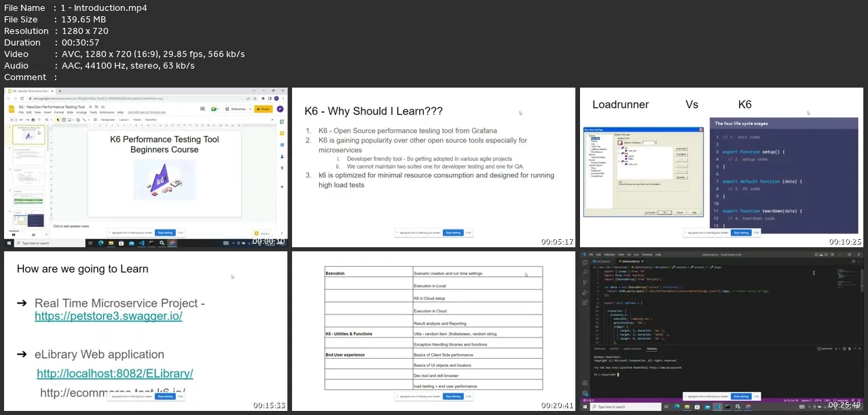Click new slide plus icon in toolbar
Viewport: 868px width, 415px height.
coord(12,120)
